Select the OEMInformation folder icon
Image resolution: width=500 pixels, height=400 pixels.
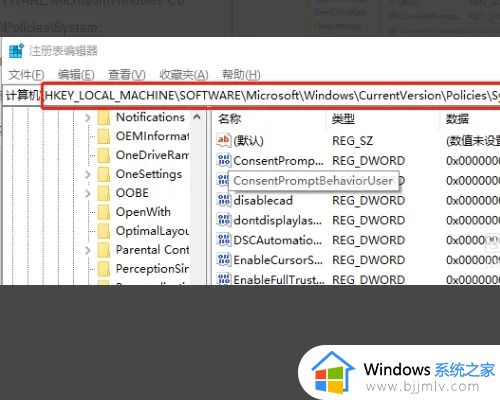coord(104,136)
